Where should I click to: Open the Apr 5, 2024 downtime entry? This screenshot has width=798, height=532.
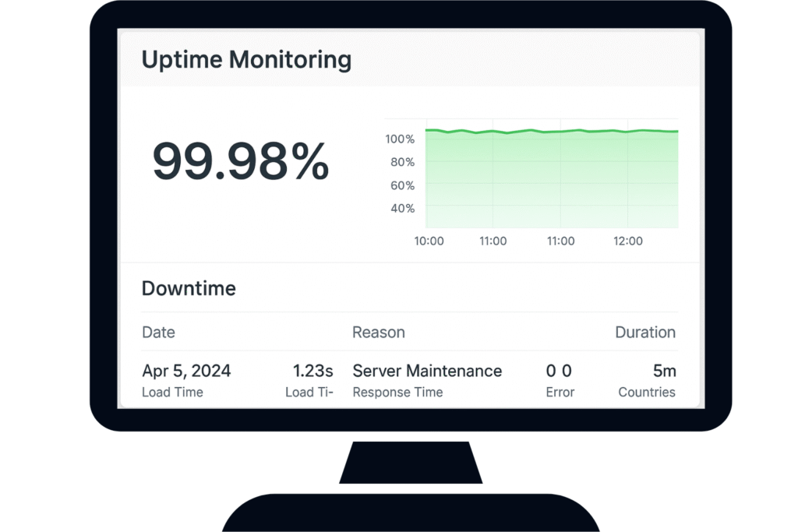coord(186,371)
